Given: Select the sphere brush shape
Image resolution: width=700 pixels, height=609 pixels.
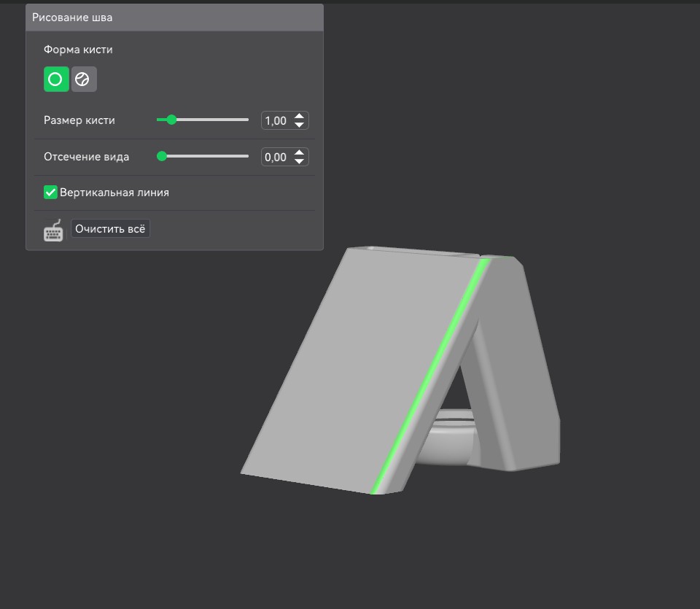Looking at the screenshot, I should pos(84,79).
